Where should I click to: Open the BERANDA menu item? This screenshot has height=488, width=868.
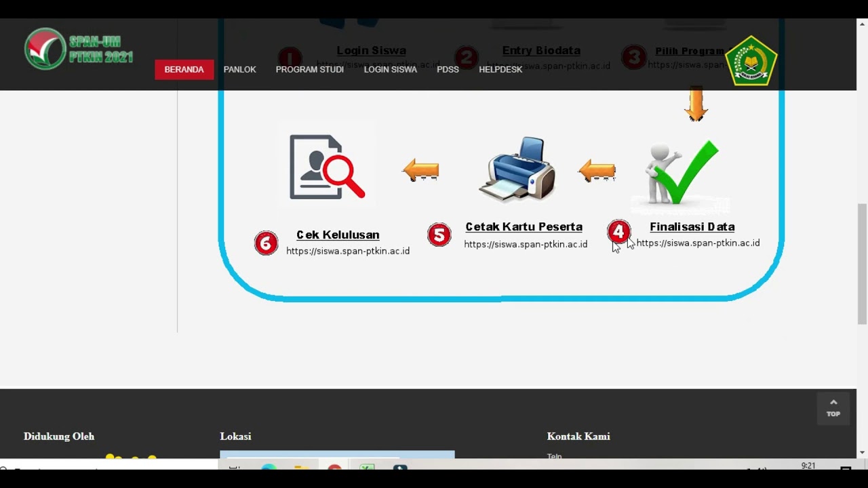[x=184, y=69]
